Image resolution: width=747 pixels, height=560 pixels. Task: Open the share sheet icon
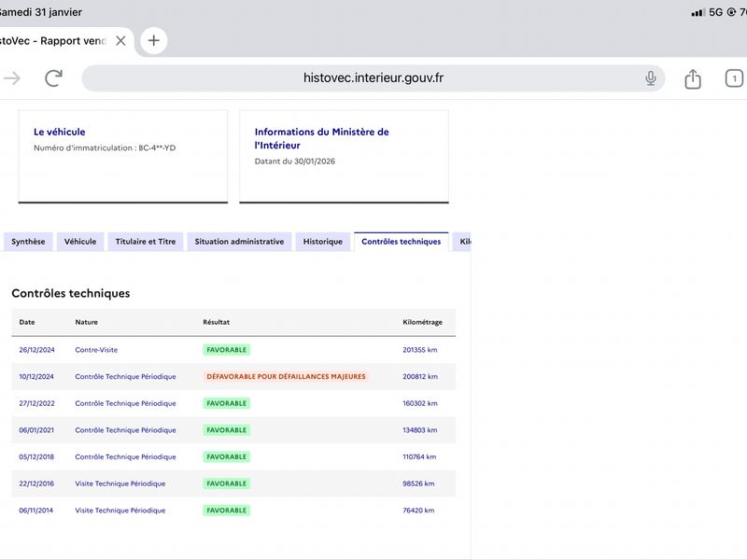pos(693,79)
